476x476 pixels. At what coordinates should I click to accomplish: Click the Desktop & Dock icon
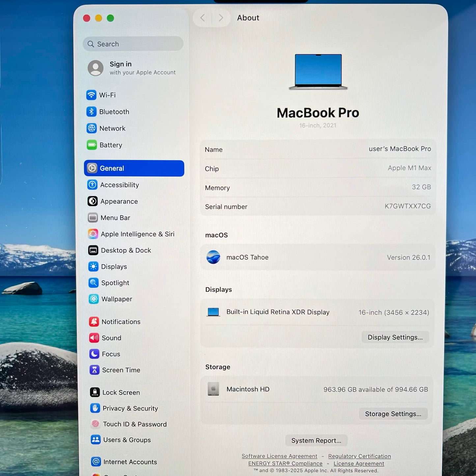[93, 250]
